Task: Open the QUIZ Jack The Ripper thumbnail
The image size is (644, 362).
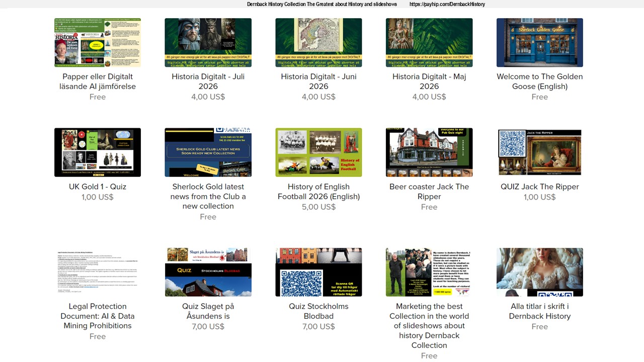Action: [540, 152]
